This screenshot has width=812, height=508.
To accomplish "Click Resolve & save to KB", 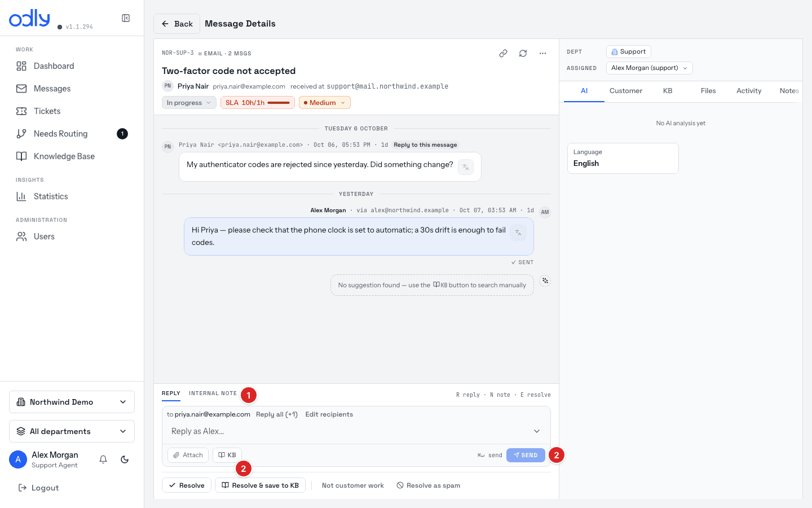I will 261,485.
